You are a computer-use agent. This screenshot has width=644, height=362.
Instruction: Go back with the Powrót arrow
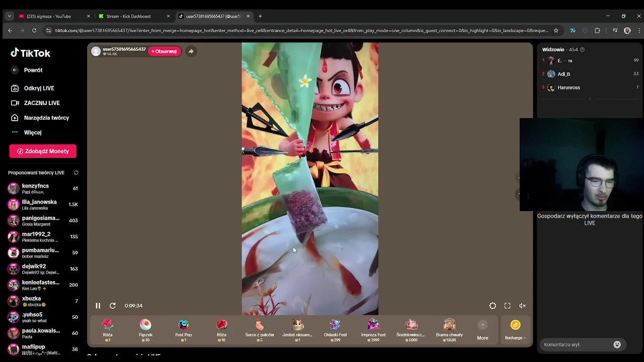pyautogui.click(x=15, y=70)
